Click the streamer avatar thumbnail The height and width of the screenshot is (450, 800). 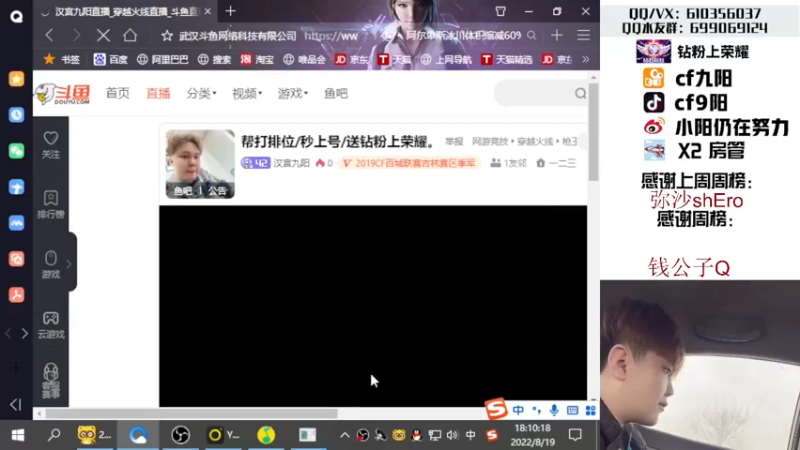[200, 164]
